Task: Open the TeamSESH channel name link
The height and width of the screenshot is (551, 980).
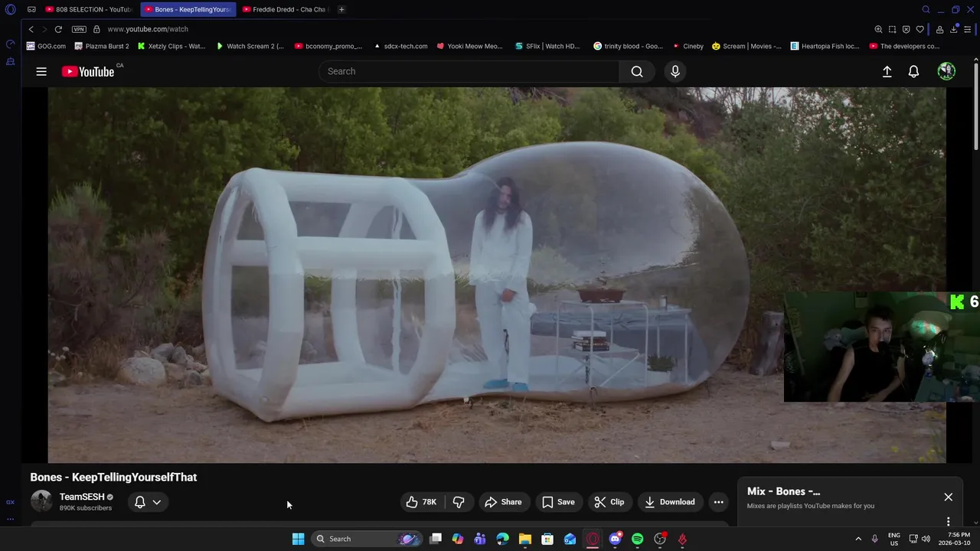Action: pyautogui.click(x=82, y=497)
